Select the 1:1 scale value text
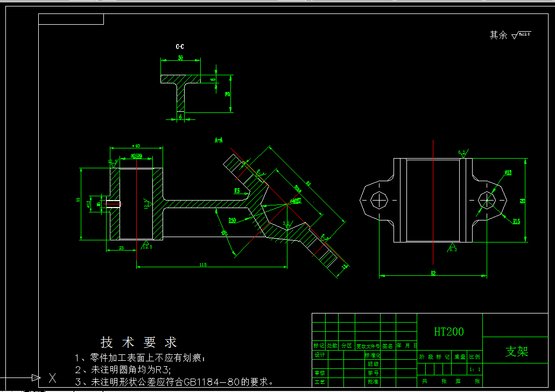 click(476, 369)
